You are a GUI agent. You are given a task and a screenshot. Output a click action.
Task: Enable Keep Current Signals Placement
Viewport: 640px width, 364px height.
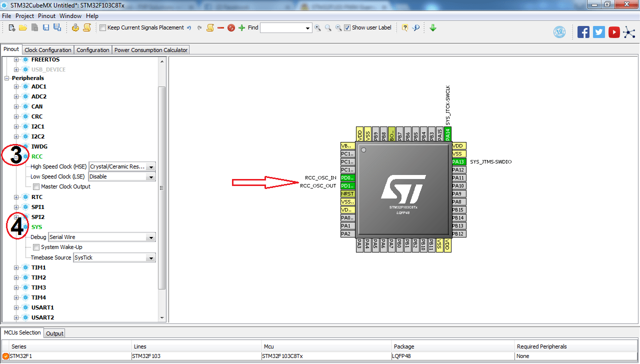click(x=103, y=27)
